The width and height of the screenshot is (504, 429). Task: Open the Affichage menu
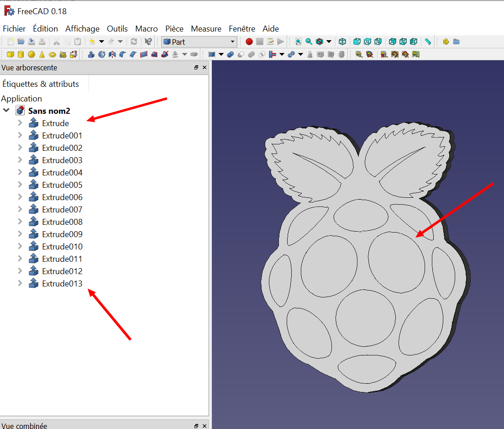tap(82, 29)
